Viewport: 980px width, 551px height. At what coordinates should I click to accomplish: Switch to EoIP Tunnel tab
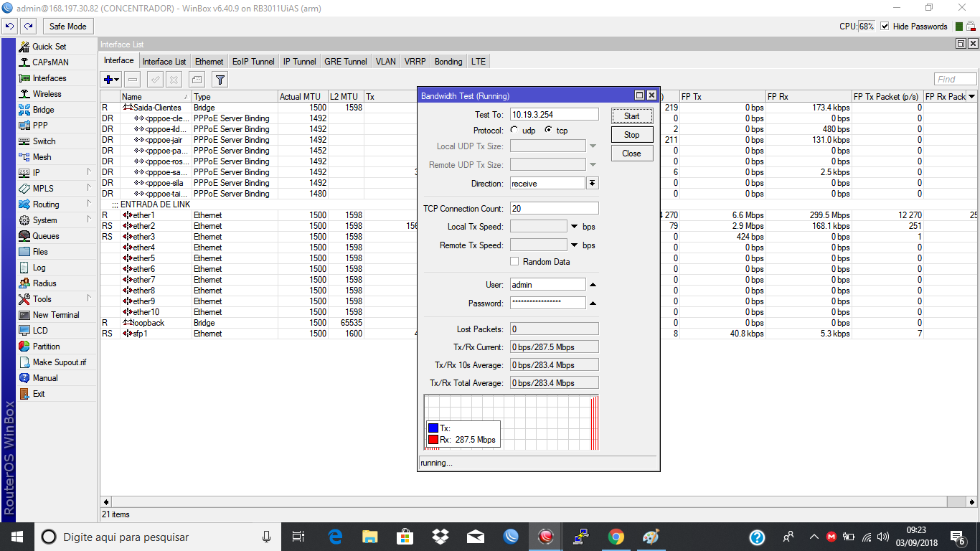point(253,62)
